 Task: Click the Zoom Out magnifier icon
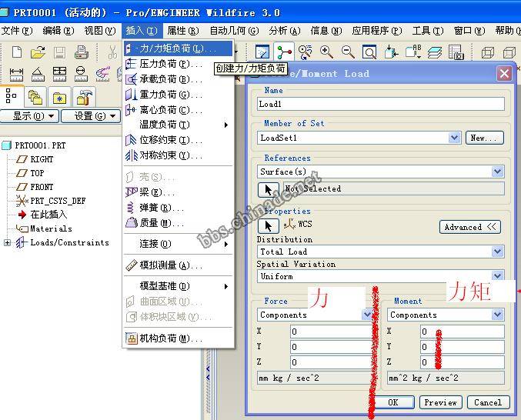click(x=348, y=52)
